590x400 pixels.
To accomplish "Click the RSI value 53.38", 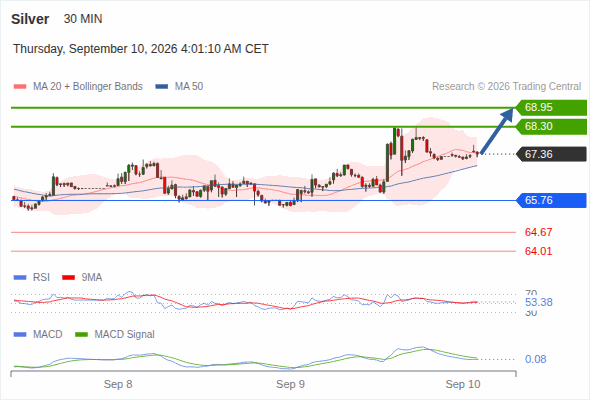I will click(539, 302).
